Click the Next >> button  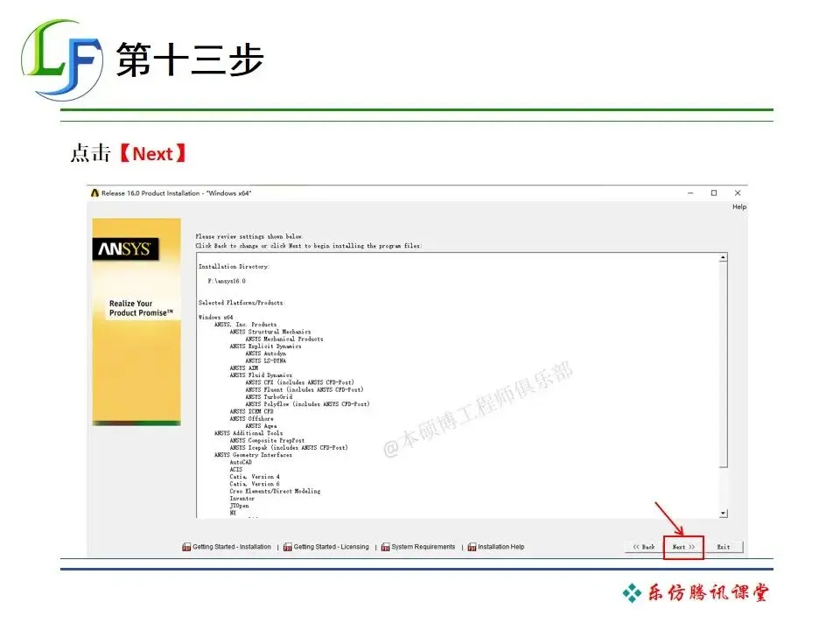pos(683,547)
